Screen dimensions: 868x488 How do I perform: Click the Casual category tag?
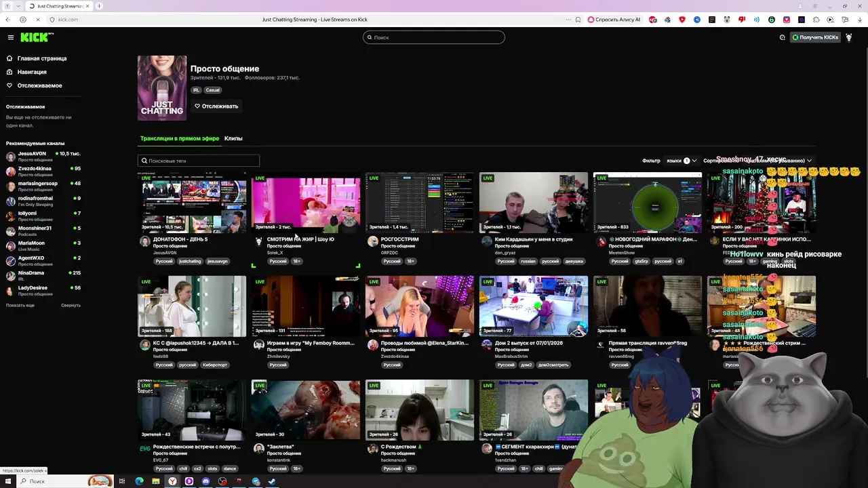(213, 90)
